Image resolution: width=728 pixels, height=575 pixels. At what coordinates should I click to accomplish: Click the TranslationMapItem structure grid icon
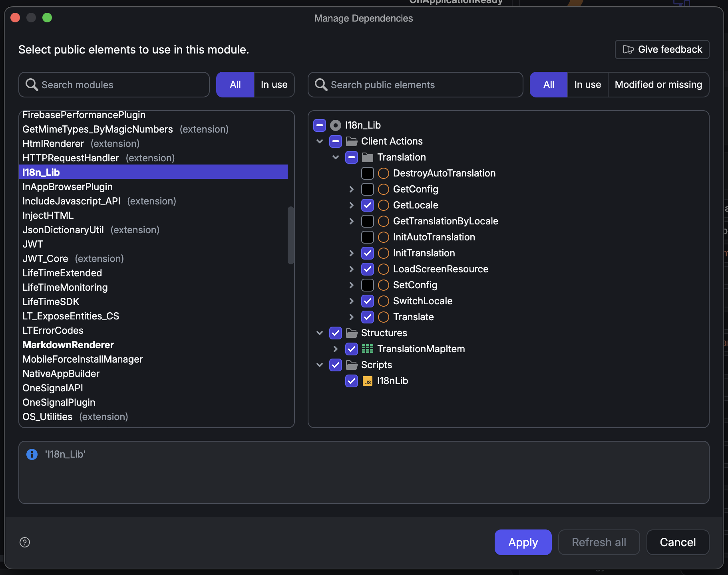tap(368, 349)
